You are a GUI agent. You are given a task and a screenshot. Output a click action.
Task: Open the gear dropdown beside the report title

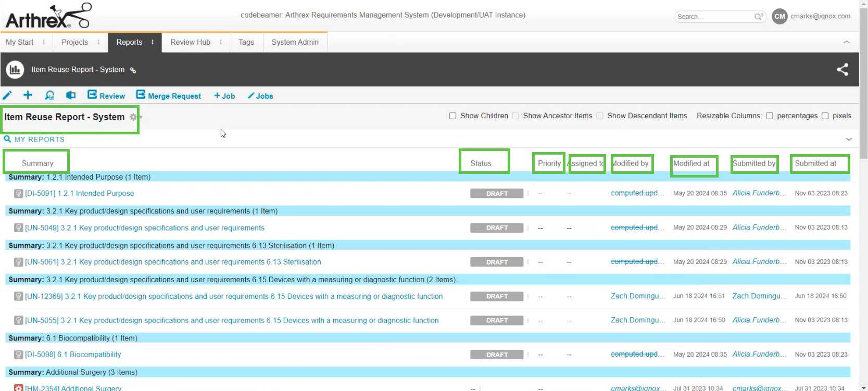[x=134, y=117]
